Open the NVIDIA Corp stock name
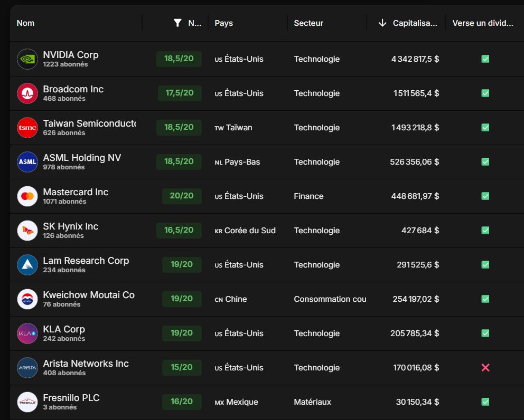The height and width of the screenshot is (420, 524). 71,55
